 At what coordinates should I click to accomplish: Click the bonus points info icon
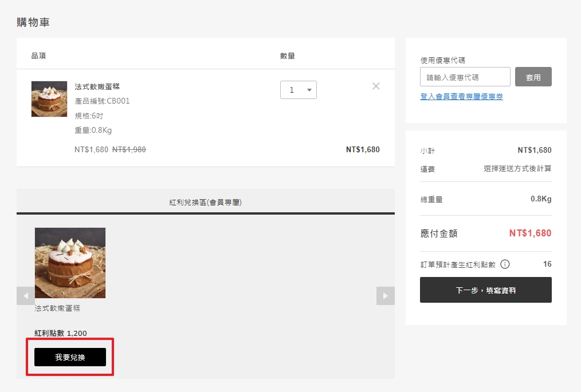point(505,264)
